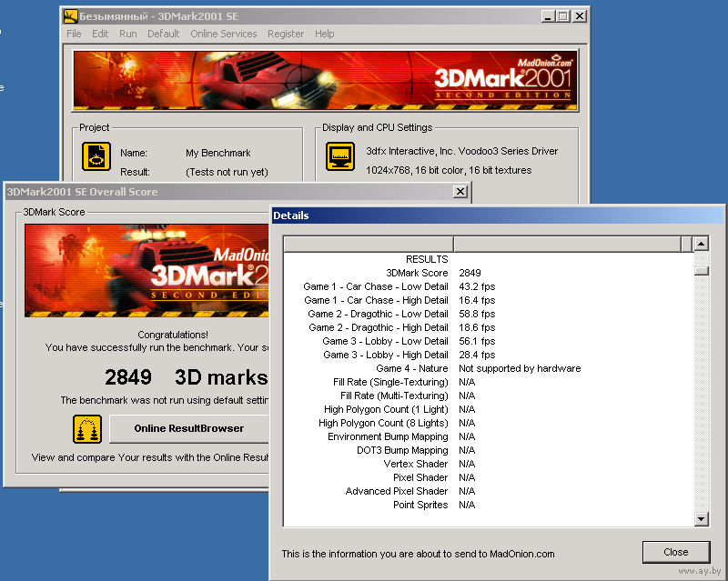Viewport: 728px width, 581px height.
Task: Select the 'Vertex Shader' row
Action: (489, 464)
